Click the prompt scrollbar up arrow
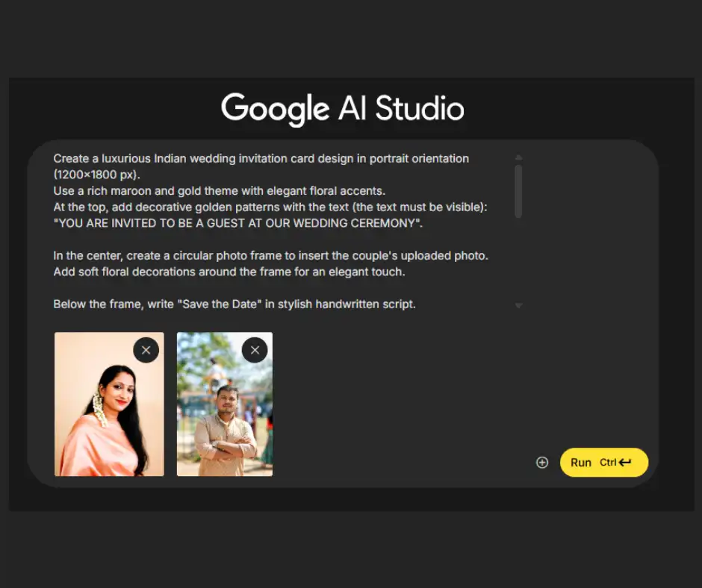 [518, 157]
